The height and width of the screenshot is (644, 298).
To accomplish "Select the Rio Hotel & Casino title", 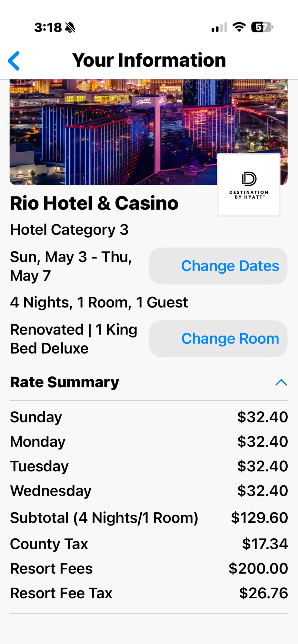I will click(x=94, y=204).
